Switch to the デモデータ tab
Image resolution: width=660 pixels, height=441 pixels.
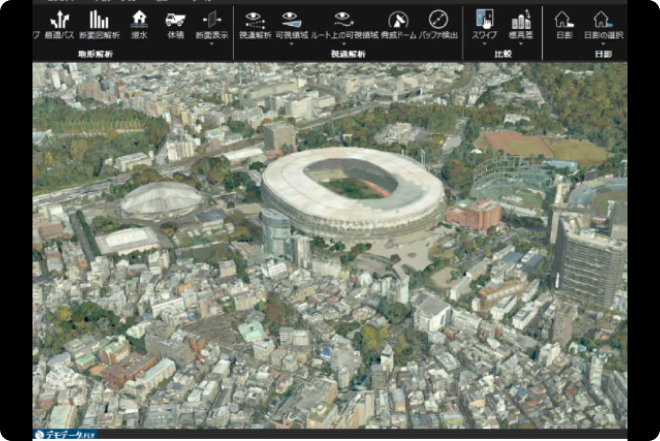click(66, 435)
